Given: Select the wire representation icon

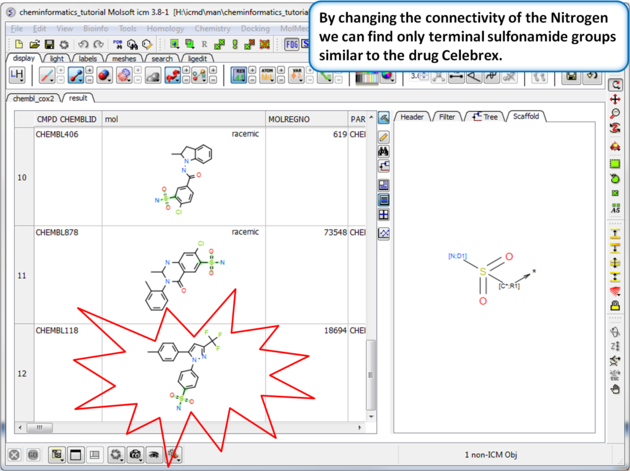Looking at the screenshot, I should click(46, 76).
